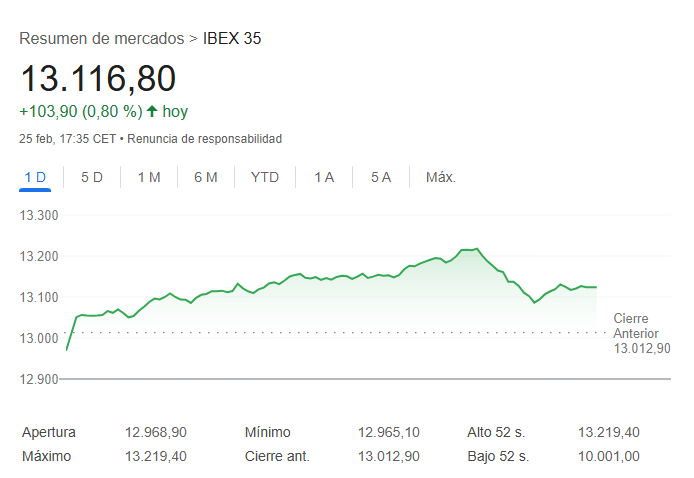694x478 pixels.
Task: Select the 1 D time range tab
Action: [35, 177]
